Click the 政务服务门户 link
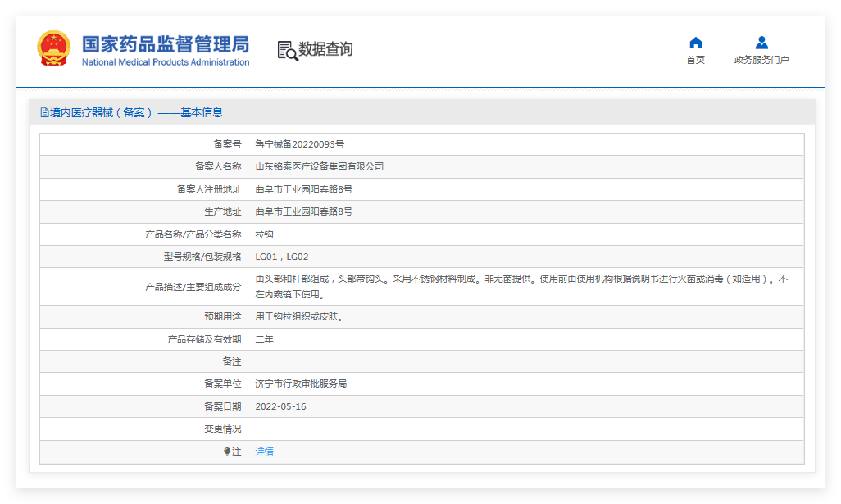The width and height of the screenshot is (841, 504). coord(760,59)
